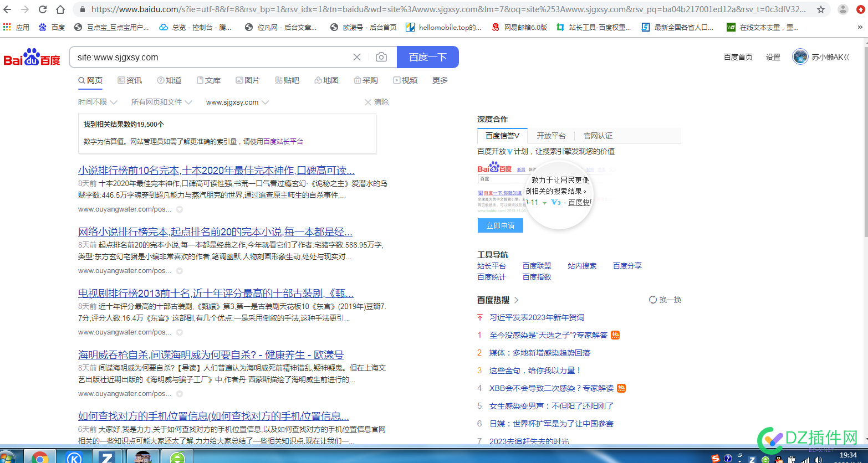Open the 百度联盟 link in 工具导航
The image size is (868, 463).
[x=537, y=266]
